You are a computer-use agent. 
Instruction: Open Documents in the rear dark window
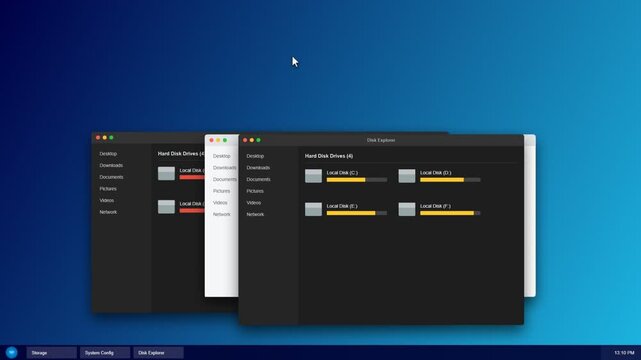point(111,177)
